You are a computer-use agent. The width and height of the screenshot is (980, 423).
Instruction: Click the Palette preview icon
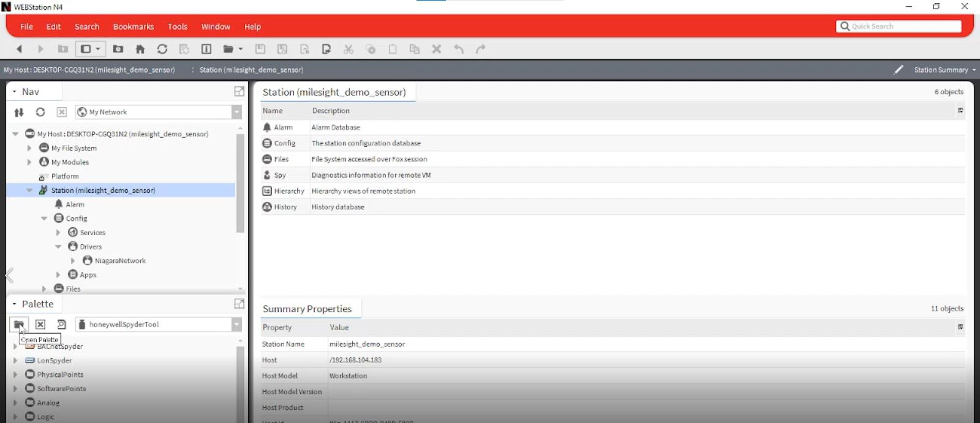(x=61, y=324)
